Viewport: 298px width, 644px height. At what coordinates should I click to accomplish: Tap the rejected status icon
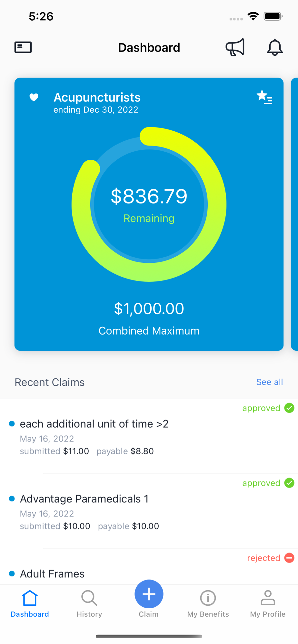pos(289,558)
